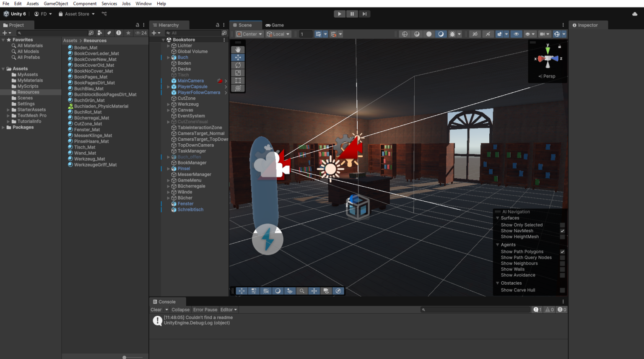644x359 pixels.
Task: Toggle scene view lighting with the moon icon
Action: tap(278, 291)
